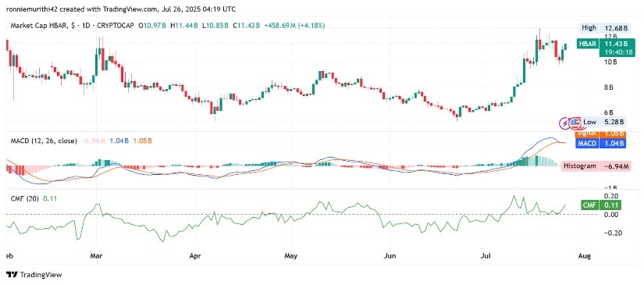Image resolution: width=644 pixels, height=285 pixels.
Task: Click the green HBAR price label tag
Action: pyautogui.click(x=587, y=44)
